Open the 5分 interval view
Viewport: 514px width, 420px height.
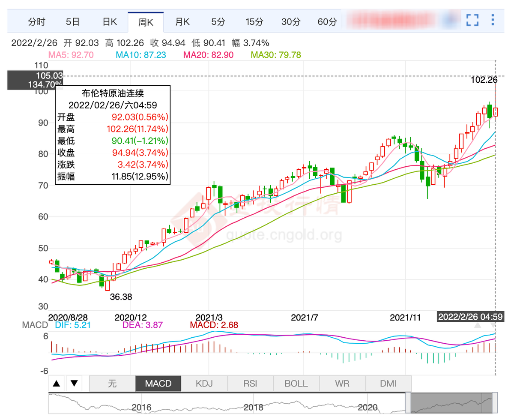[x=218, y=22]
